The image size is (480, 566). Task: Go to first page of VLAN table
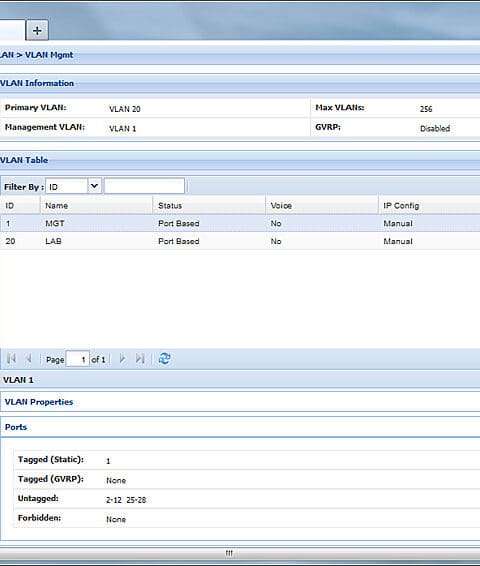click(11, 359)
